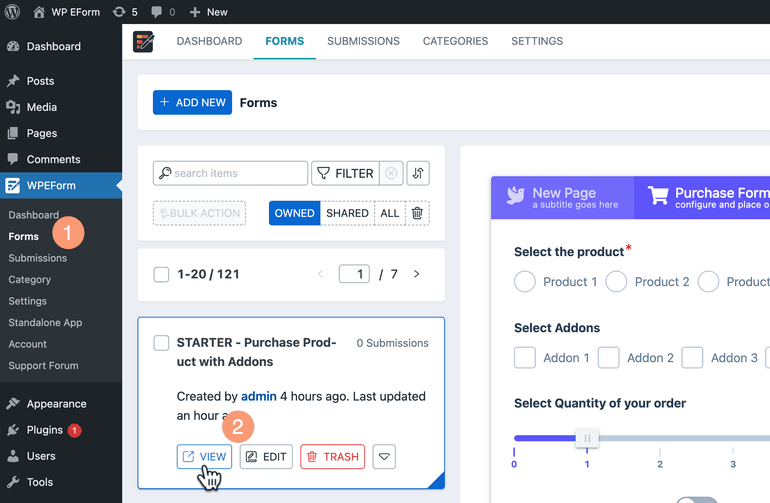Clear the filter with the circled x icon

(391, 173)
